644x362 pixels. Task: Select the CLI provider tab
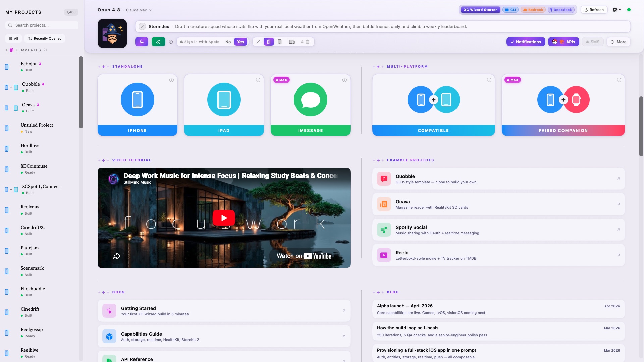tap(511, 10)
